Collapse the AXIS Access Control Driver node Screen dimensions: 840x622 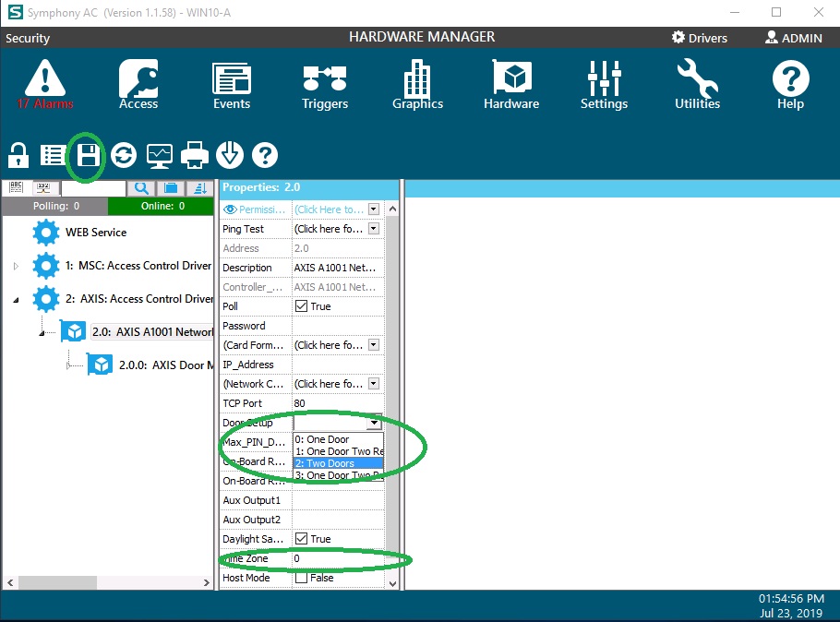tap(16, 300)
